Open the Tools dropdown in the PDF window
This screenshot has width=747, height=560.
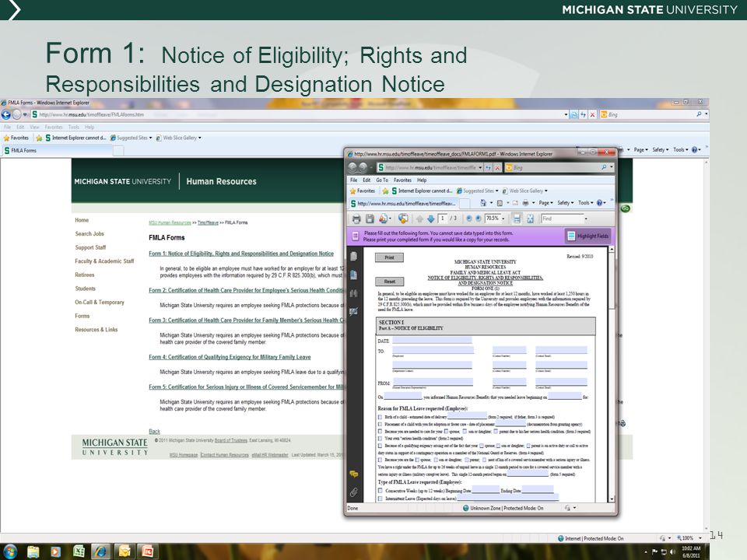click(585, 203)
